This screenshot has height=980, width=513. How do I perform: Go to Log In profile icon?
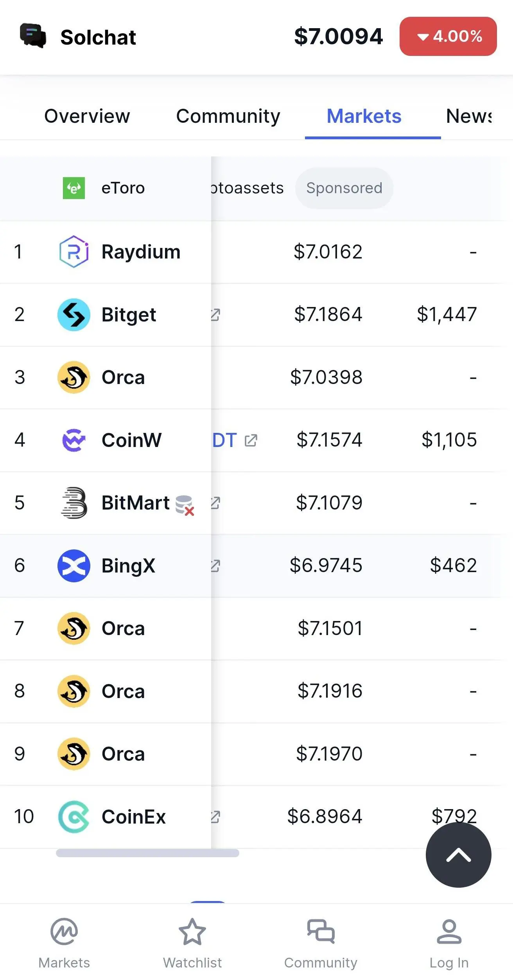449,932
